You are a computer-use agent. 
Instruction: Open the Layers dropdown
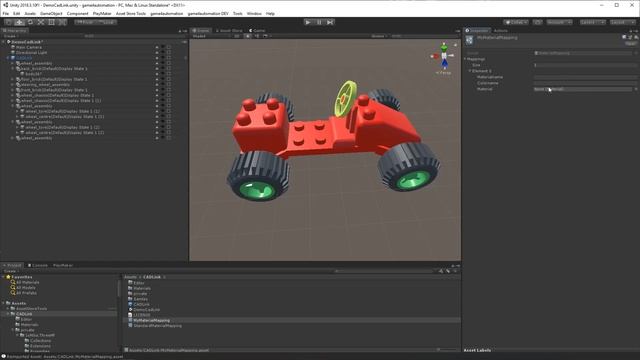(x=592, y=22)
